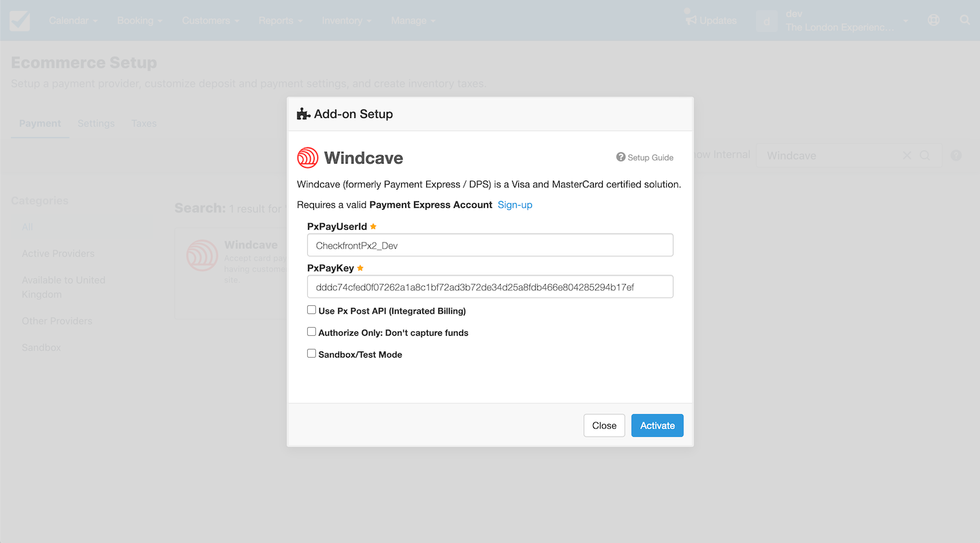Open the Customers dropdown
The height and width of the screenshot is (543, 980).
coord(210,20)
